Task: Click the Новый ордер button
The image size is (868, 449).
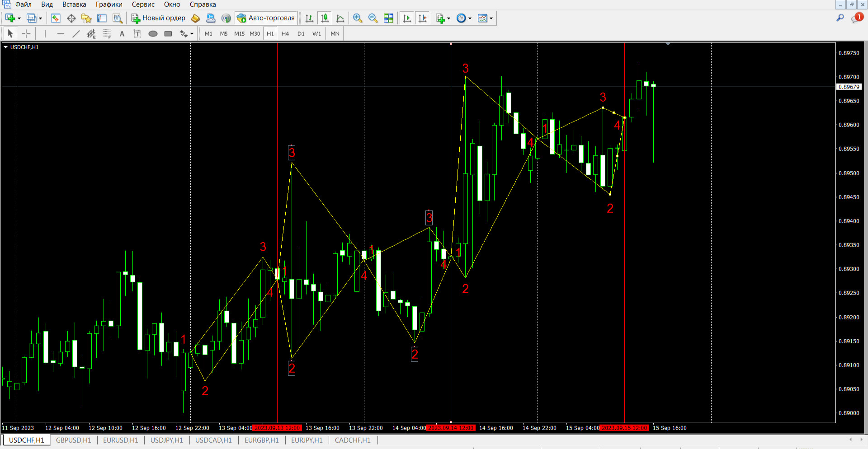Action: [x=158, y=18]
